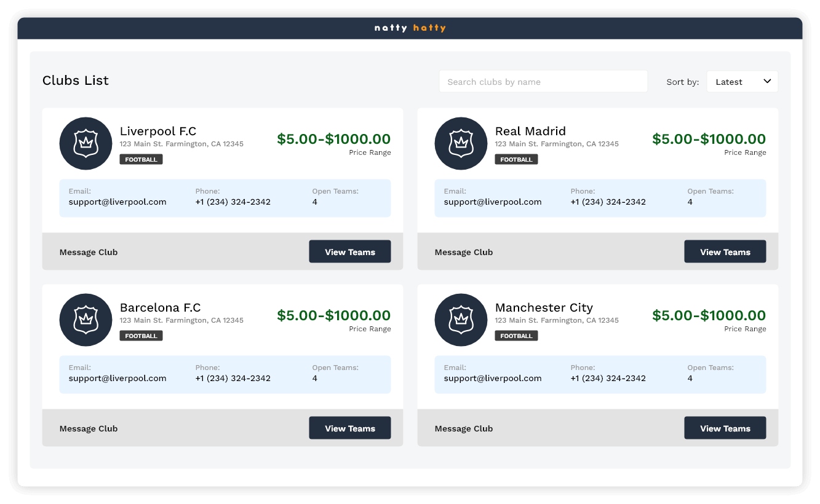
Task: Click the FOOTBALL tag on Real Madrid
Action: 517,159
